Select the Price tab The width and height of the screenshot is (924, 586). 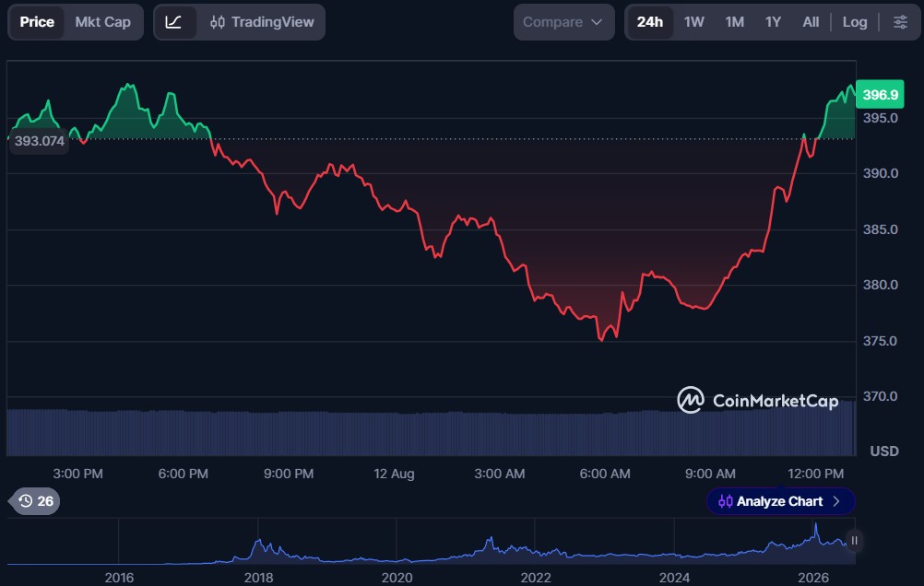[37, 22]
